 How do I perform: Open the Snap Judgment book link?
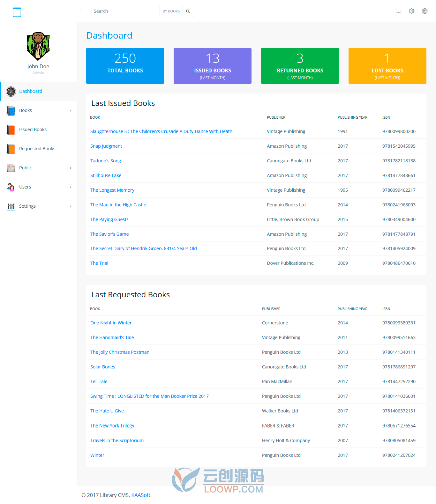106,146
